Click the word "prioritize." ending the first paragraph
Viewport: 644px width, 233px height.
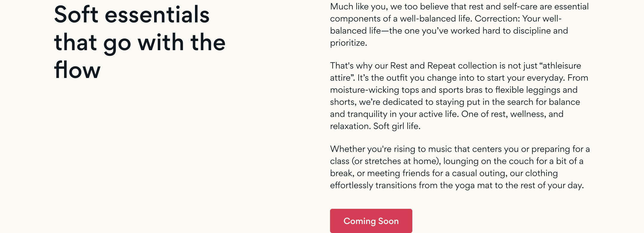pos(348,43)
